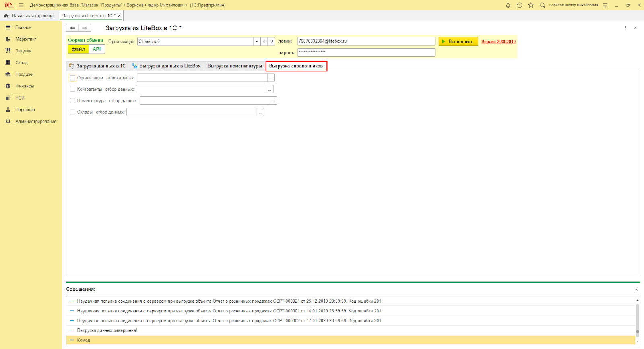Click the home icon of Начальная страница
This screenshot has height=349, width=644.
coord(6,16)
